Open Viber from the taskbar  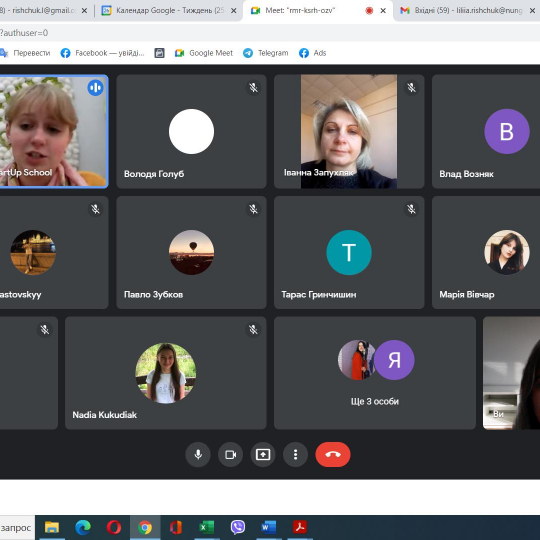tap(238, 527)
